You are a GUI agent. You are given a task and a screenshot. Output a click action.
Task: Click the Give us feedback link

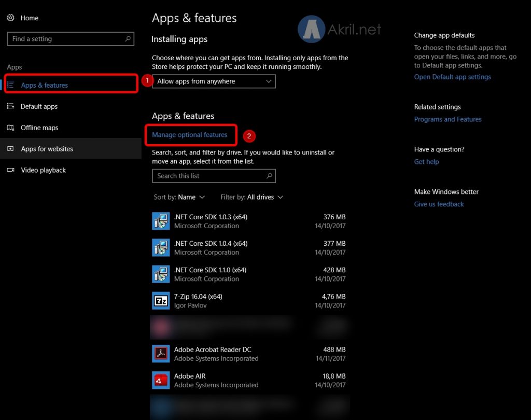[x=439, y=204]
